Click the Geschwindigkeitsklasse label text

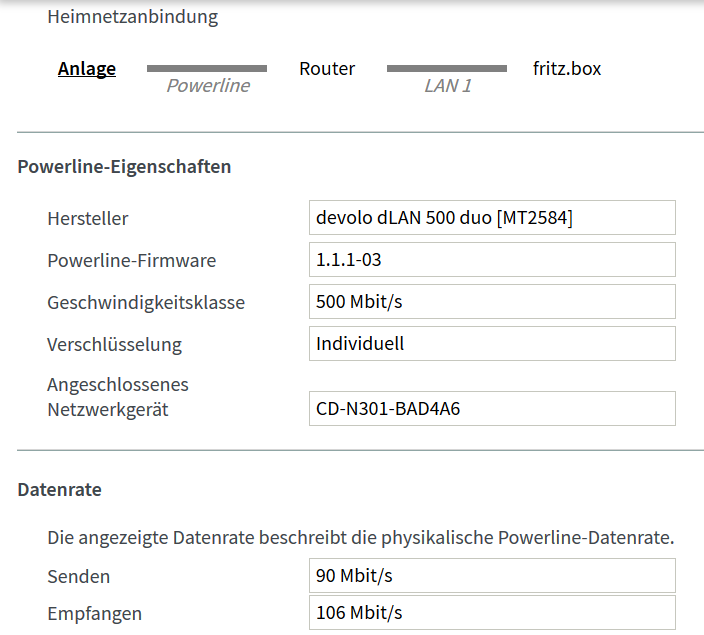pos(146,303)
